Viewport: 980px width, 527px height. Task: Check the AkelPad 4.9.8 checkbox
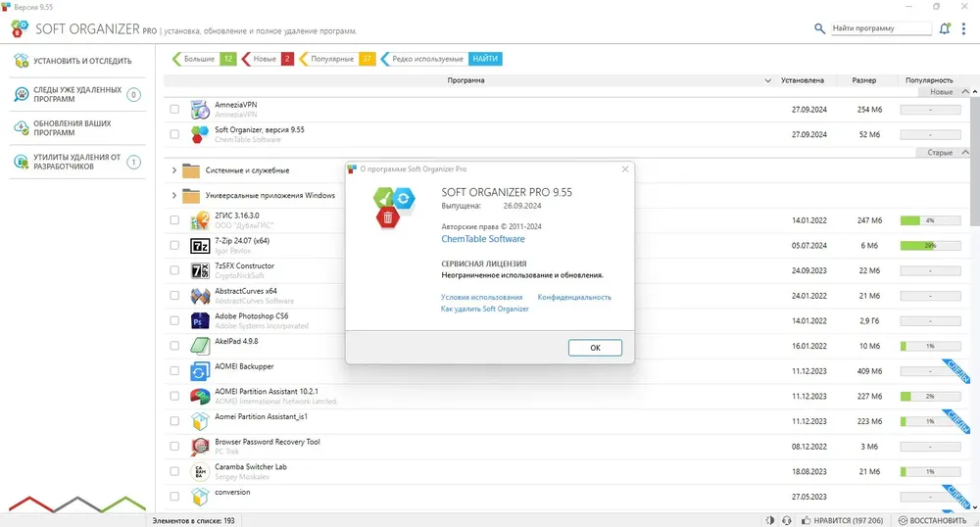(x=174, y=346)
